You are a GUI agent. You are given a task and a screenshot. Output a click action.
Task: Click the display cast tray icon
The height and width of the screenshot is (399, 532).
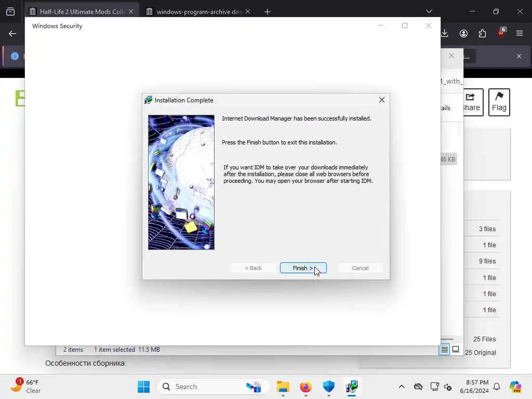434,387
